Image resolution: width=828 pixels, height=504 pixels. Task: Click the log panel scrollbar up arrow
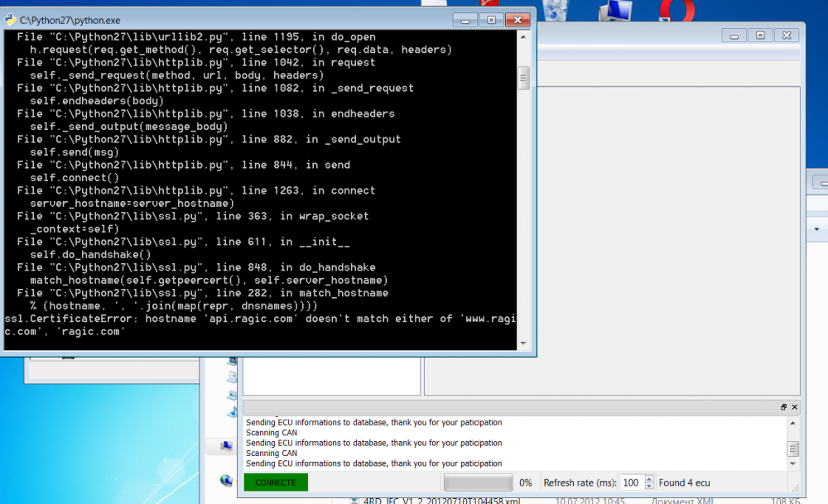[x=792, y=423]
